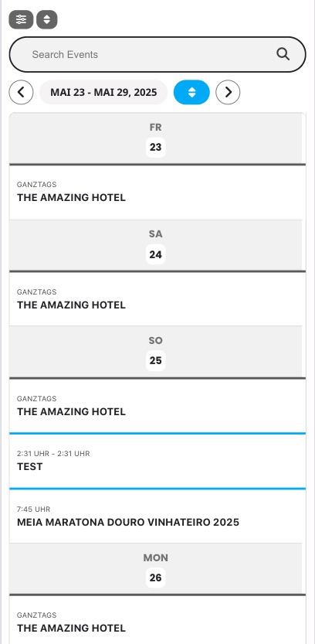Select the SO 25 day header
This screenshot has height=644, width=315.
(155, 352)
